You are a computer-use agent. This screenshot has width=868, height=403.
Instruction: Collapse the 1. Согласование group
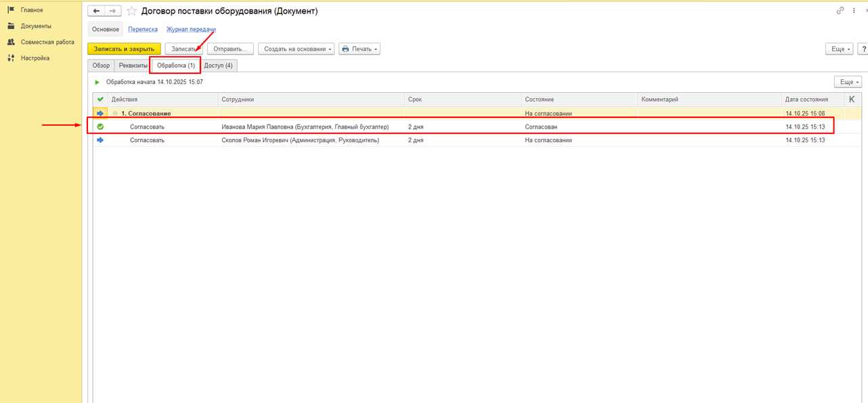115,114
